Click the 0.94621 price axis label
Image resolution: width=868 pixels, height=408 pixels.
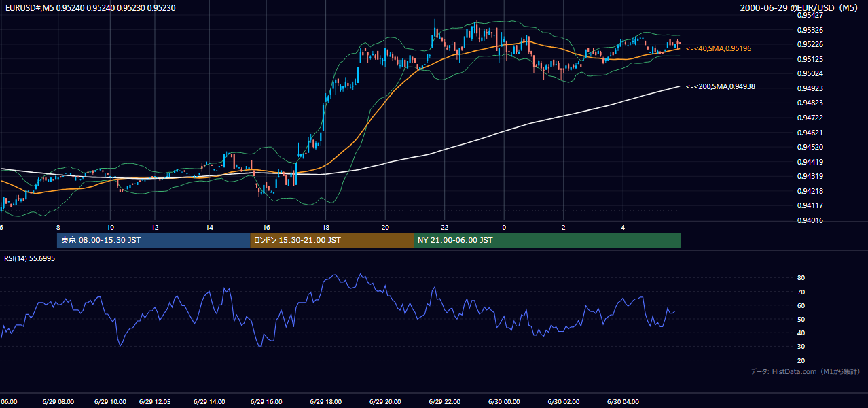click(810, 133)
